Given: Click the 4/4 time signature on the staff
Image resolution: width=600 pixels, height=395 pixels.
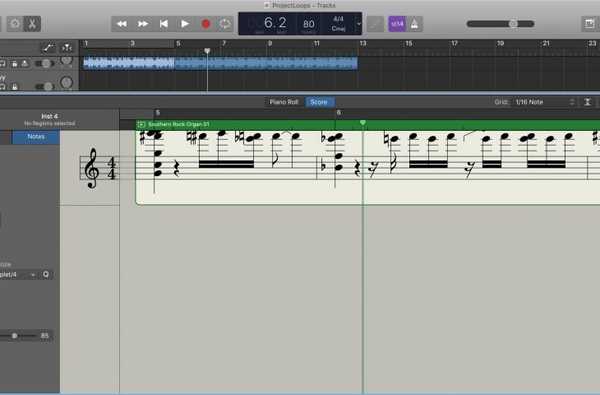Looking at the screenshot, I should 111,168.
